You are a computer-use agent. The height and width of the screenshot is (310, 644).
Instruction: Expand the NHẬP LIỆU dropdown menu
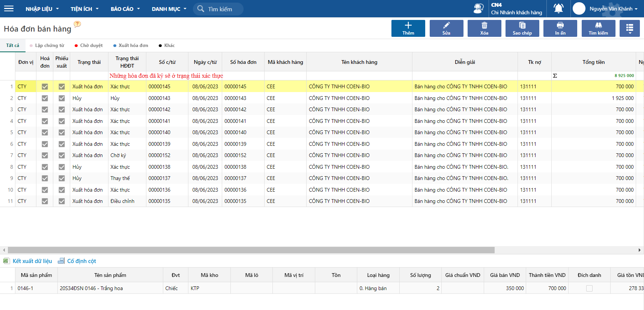[42, 9]
